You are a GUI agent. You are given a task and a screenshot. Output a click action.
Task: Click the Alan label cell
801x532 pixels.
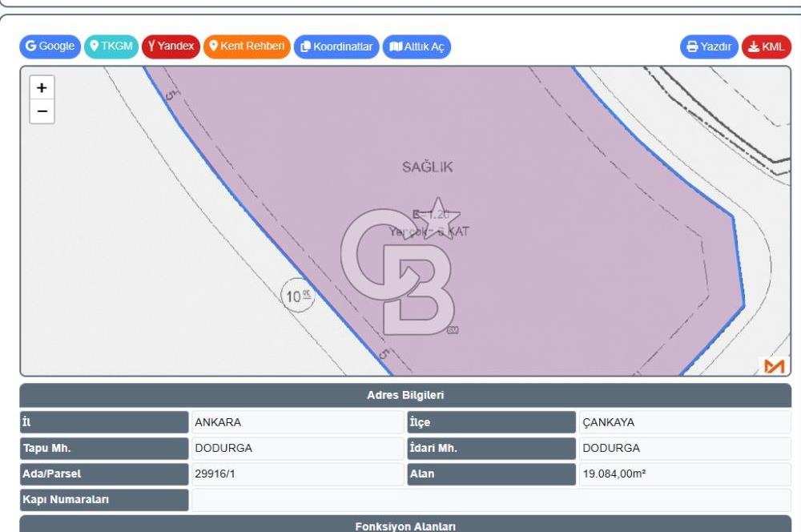[x=492, y=474]
